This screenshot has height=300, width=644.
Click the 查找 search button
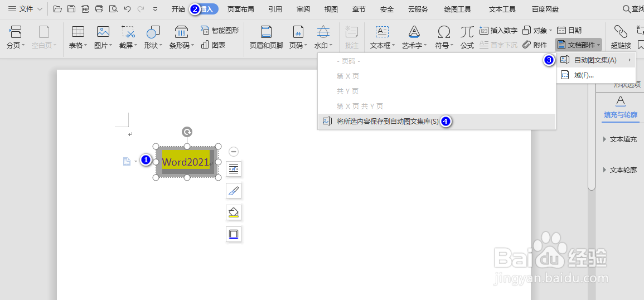tap(633, 9)
